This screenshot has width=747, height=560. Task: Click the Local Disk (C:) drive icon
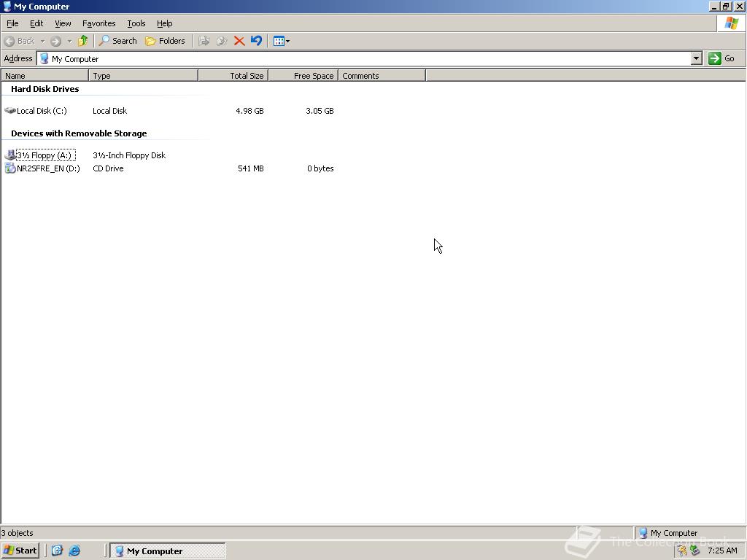tap(10, 111)
